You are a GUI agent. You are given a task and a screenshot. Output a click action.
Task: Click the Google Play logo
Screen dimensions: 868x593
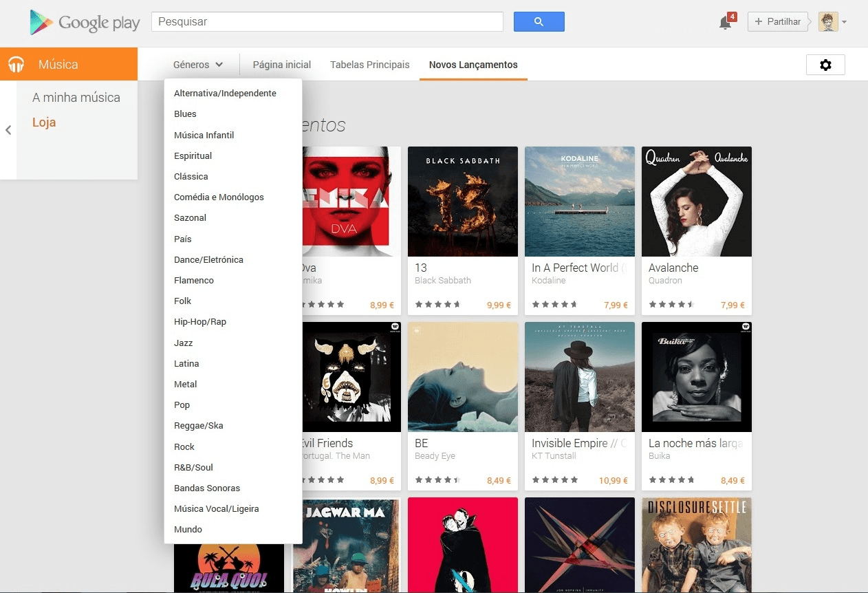85,23
